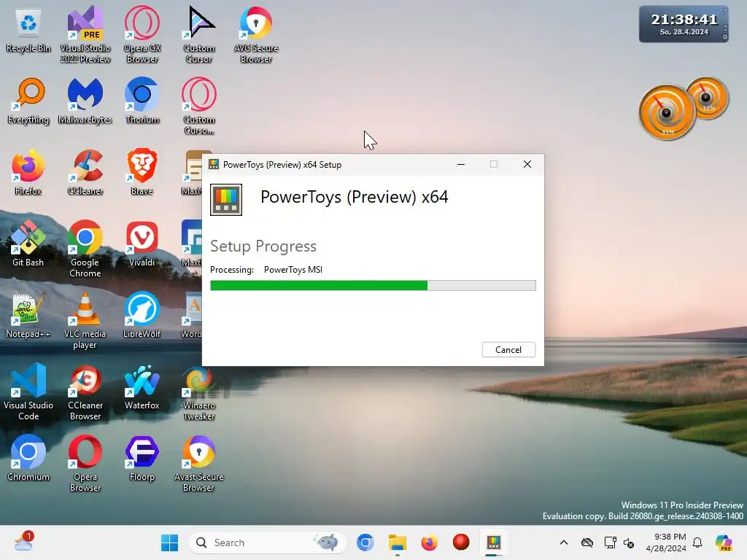Click the network display tray icon

[x=610, y=542]
